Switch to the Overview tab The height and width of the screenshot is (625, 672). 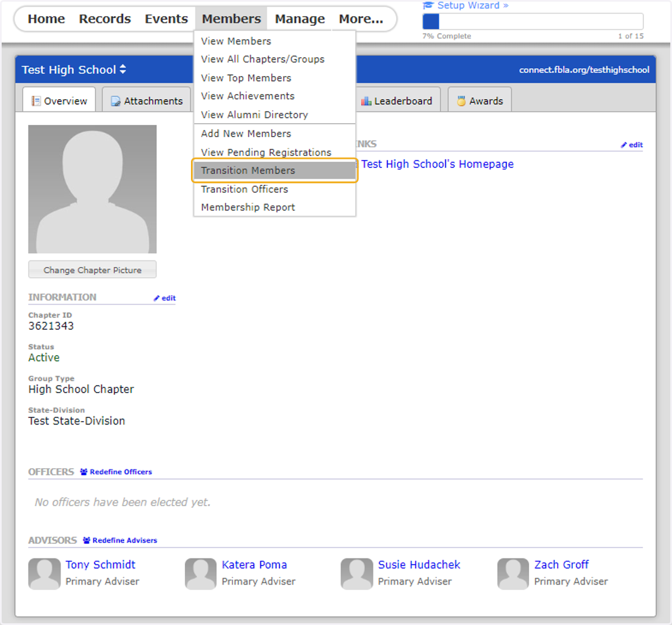[59, 100]
